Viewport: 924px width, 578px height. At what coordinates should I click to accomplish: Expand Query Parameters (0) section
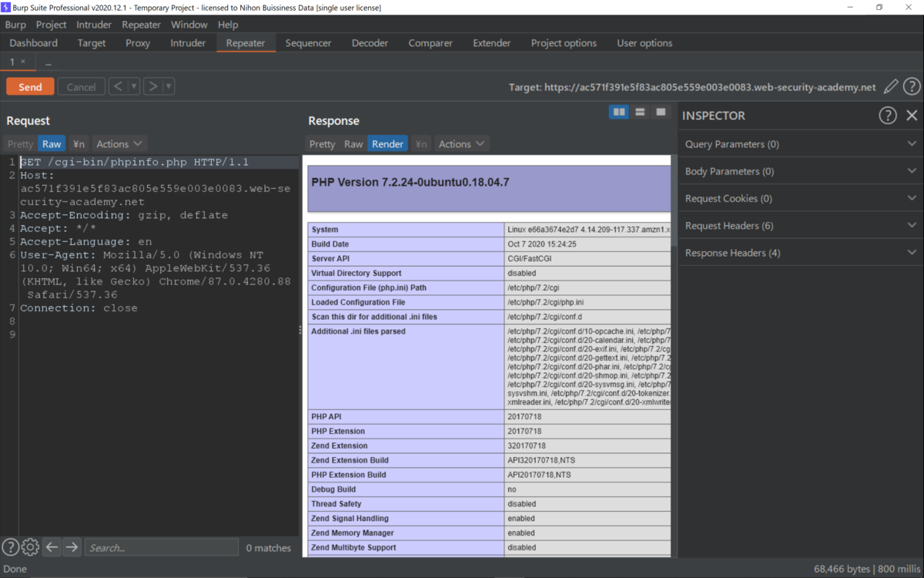click(x=801, y=144)
